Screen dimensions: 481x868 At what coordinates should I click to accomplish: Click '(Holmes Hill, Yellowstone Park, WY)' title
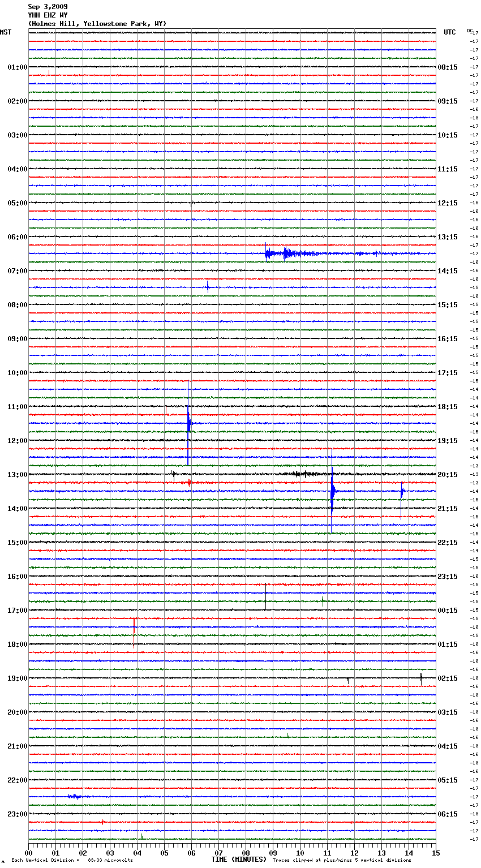pyautogui.click(x=97, y=24)
